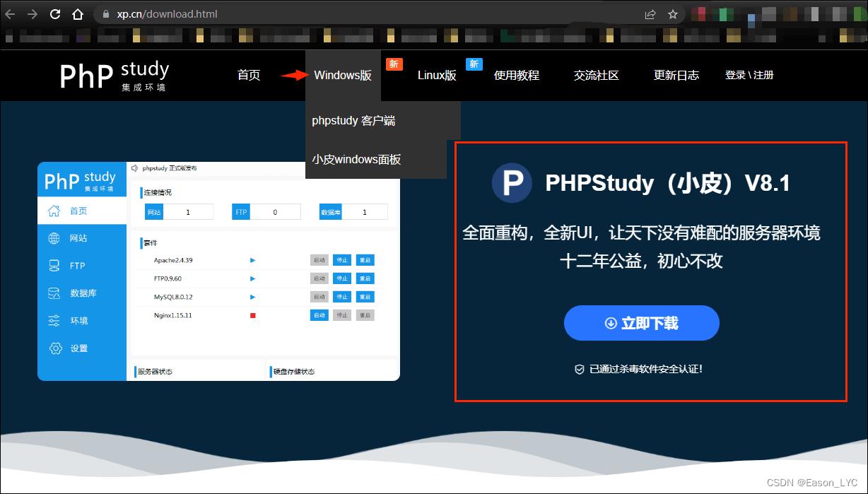The image size is (868, 494).
Task: Expand the Windows版 dropdown menu
Action: click(x=342, y=75)
